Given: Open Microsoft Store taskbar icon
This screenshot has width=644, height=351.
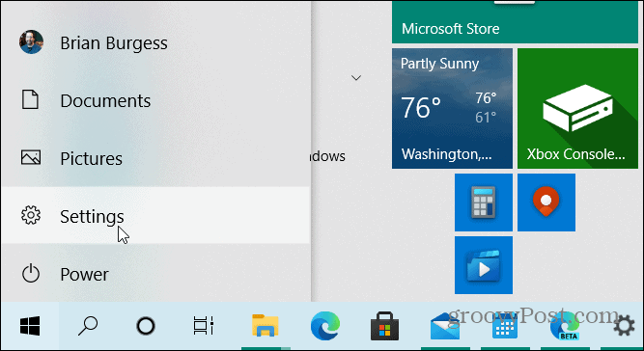Looking at the screenshot, I should [384, 326].
